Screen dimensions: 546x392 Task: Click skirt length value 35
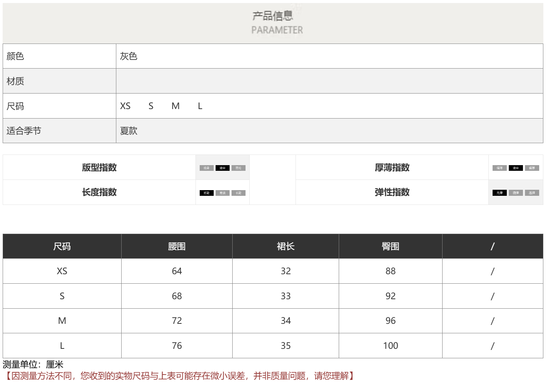[x=286, y=346]
